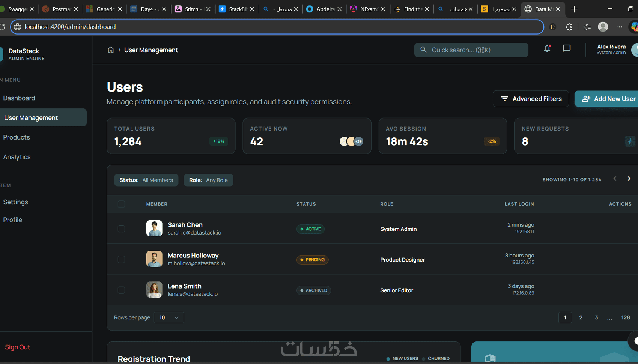Open the Status All Members filter
This screenshot has height=364, width=638.
tap(146, 180)
